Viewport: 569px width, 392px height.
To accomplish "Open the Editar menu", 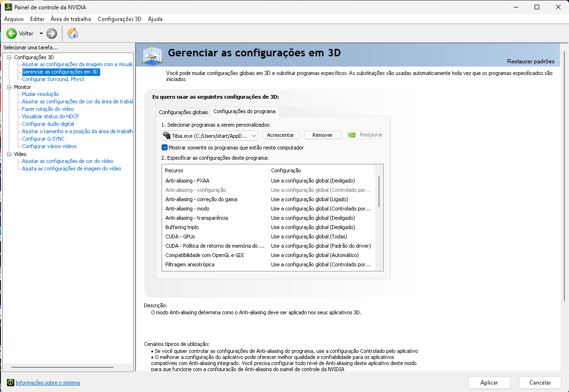I will (x=37, y=19).
